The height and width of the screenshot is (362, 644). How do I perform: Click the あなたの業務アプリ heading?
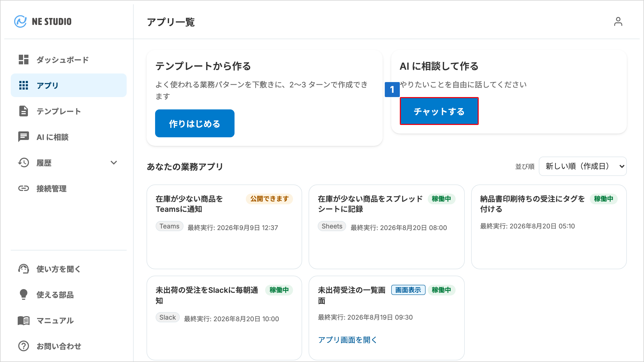click(x=185, y=167)
